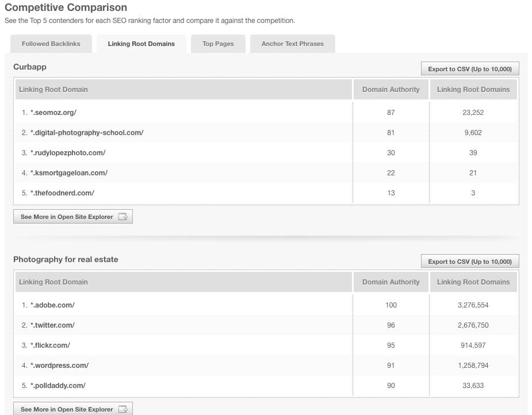This screenshot has width=532, height=415.
Task: Open the digital-photography-school.com link
Action: (86, 132)
